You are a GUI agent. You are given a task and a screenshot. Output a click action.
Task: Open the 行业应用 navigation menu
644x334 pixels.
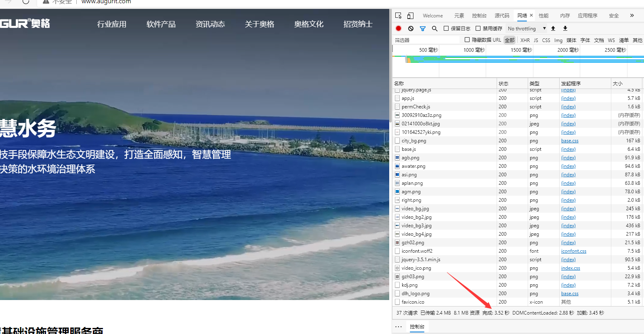pos(112,24)
